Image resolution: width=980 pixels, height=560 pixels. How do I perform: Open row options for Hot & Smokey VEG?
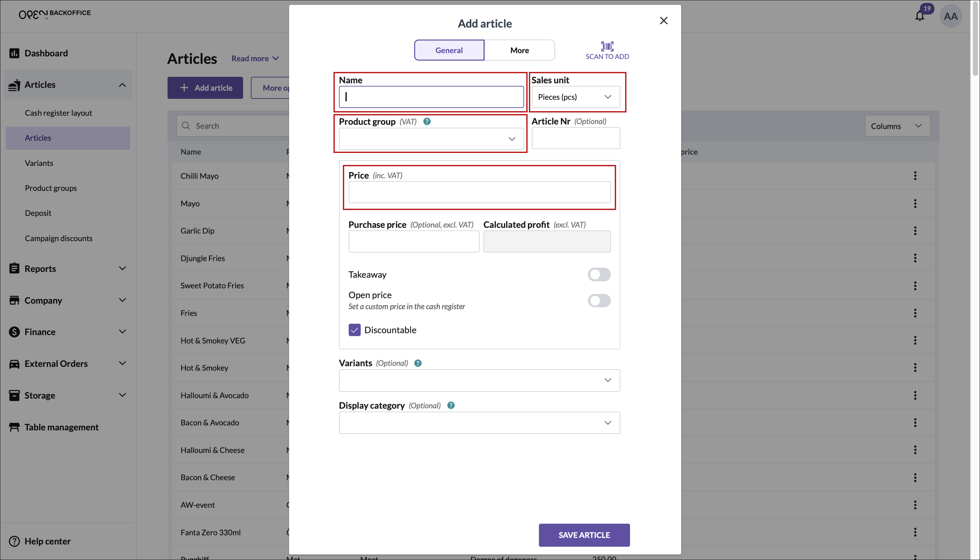[x=915, y=340]
